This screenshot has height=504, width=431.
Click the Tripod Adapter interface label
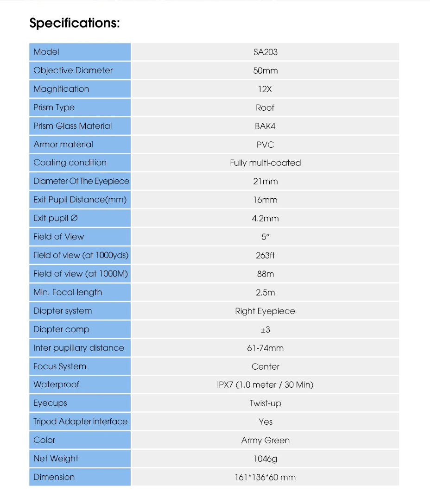point(80,422)
